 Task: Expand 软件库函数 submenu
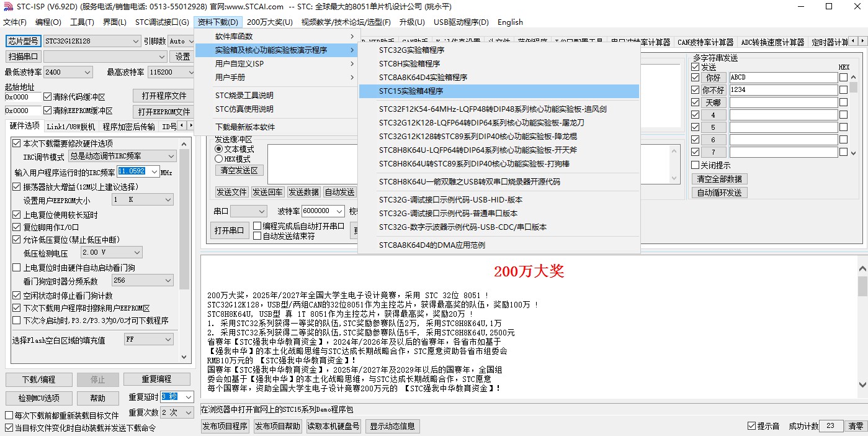[277, 36]
